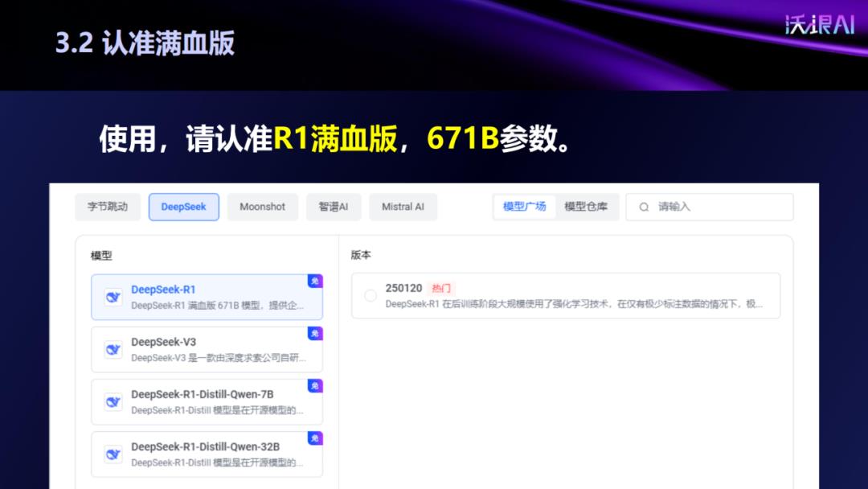Click the 版本 column heading
The height and width of the screenshot is (489, 868).
click(x=361, y=255)
